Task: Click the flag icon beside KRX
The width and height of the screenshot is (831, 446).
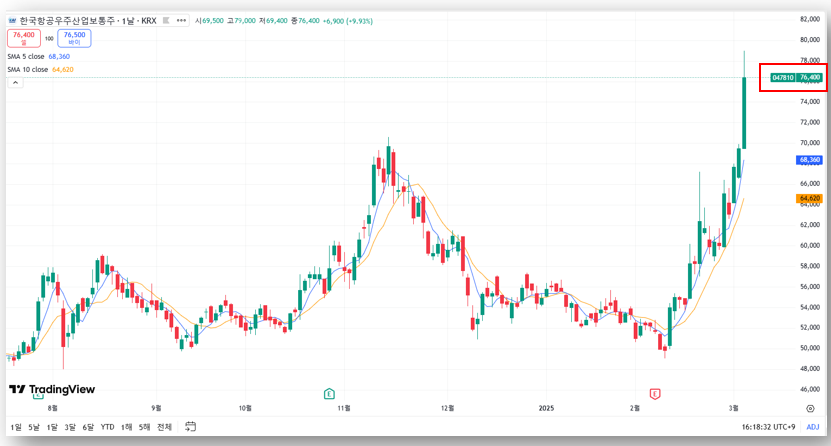Action: pos(166,21)
